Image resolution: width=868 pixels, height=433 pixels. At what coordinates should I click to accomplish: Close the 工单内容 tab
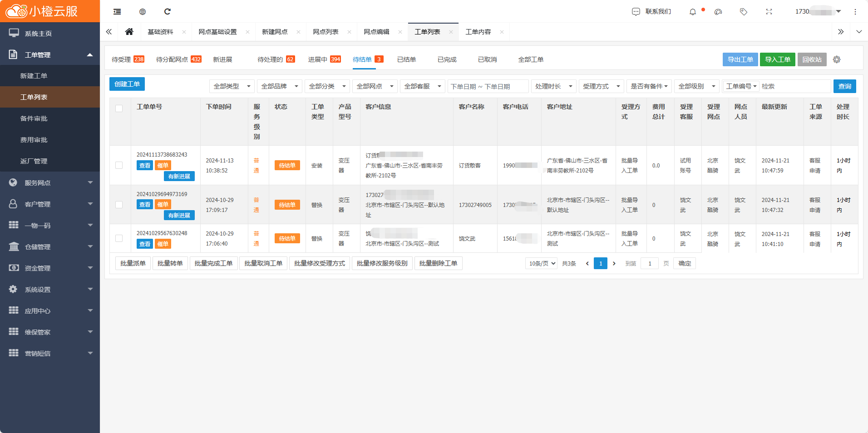pos(502,32)
